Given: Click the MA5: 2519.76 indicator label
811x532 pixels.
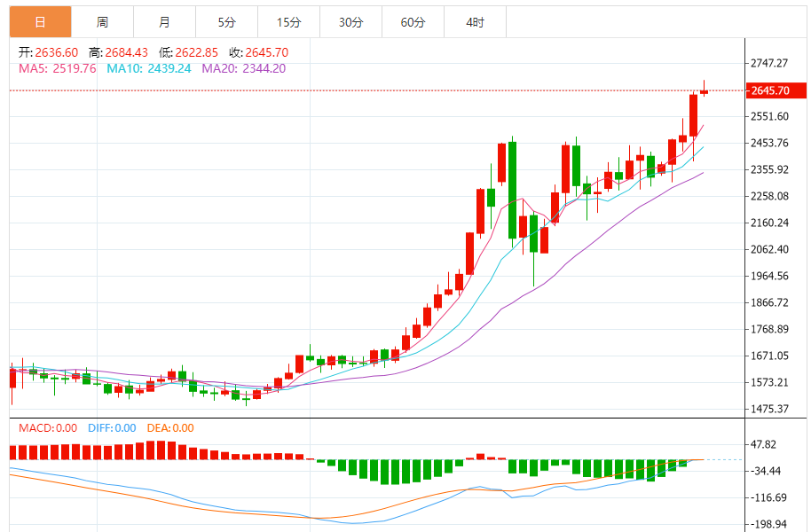Looking at the screenshot, I should pos(57,68).
